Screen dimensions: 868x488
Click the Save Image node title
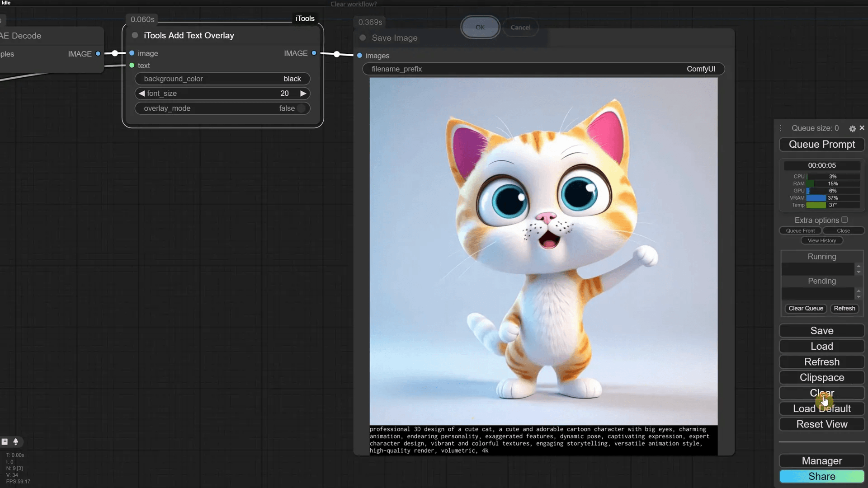coord(395,38)
